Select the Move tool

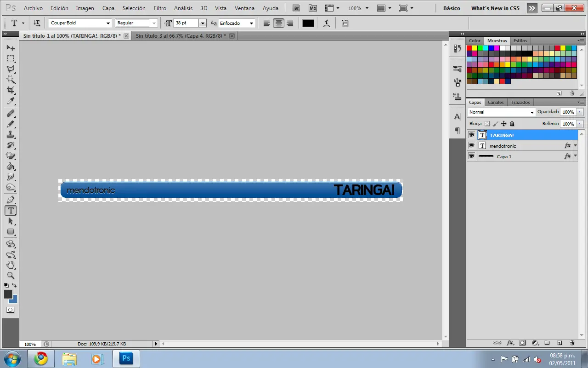pyautogui.click(x=11, y=48)
